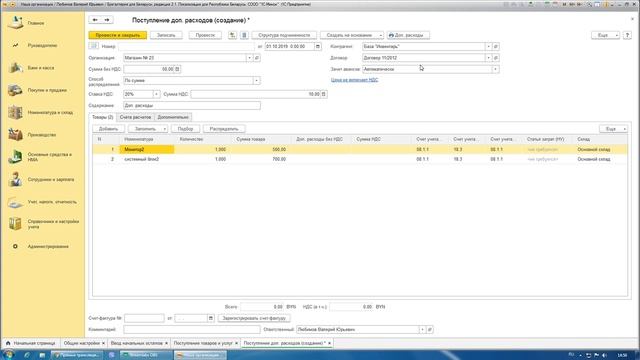The height and width of the screenshot is (360, 640).
Task: Click the Комментарий input field
Action: 192,329
